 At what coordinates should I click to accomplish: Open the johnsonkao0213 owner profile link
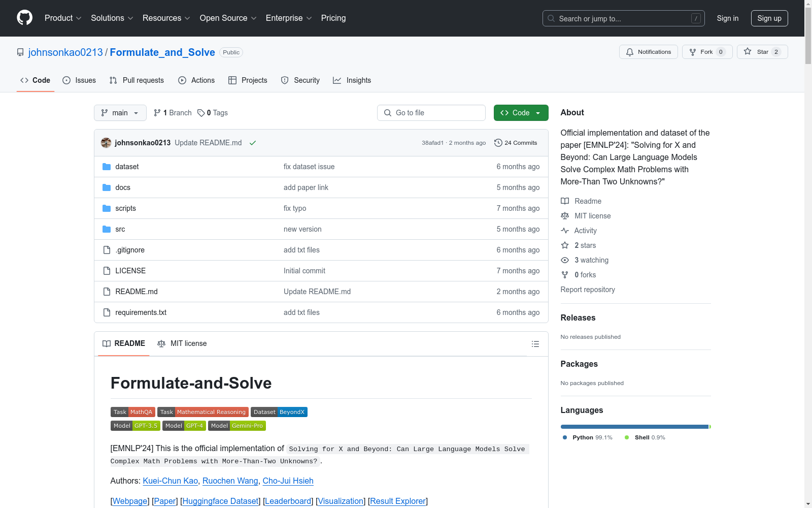click(65, 52)
